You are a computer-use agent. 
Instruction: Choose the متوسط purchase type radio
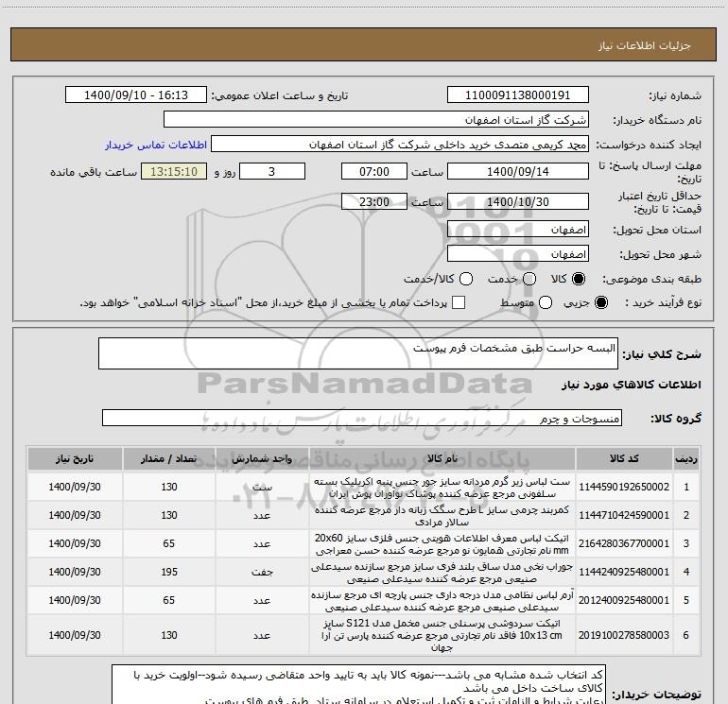(546, 303)
